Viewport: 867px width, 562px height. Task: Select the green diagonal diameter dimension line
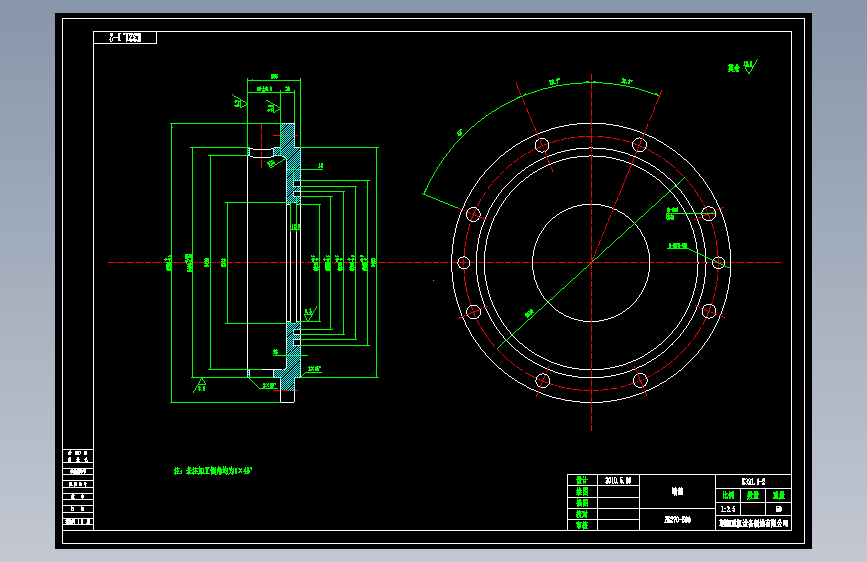pyautogui.click(x=591, y=263)
